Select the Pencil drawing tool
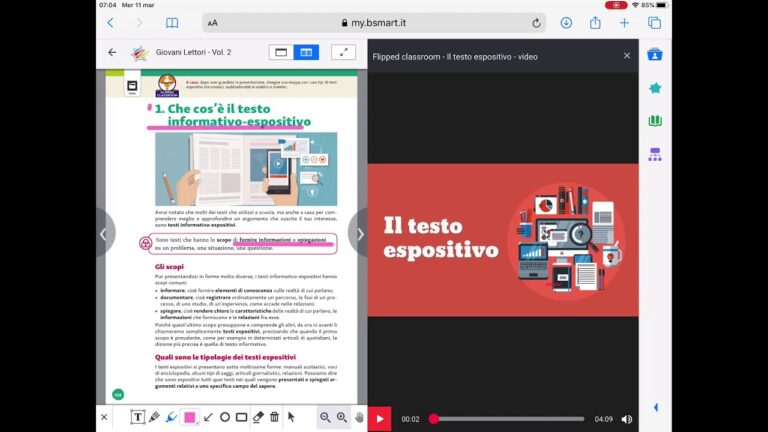 click(x=154, y=417)
